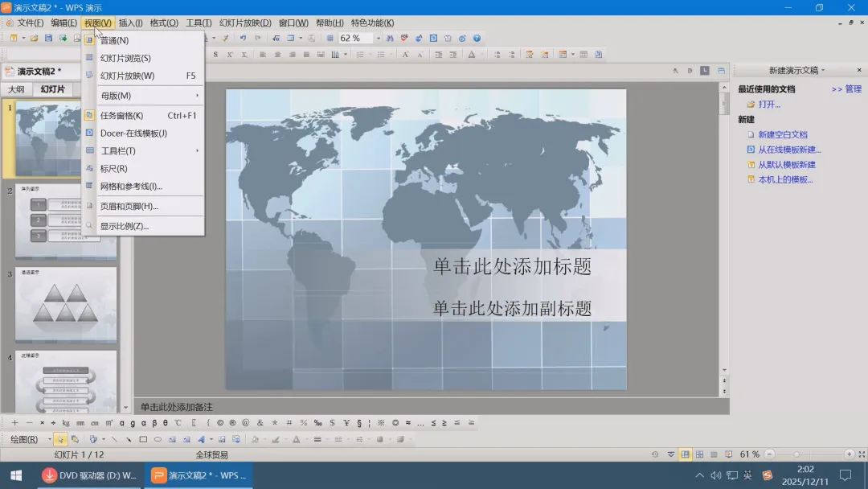
Task: Open the Help question mark icon
Action: (x=477, y=39)
